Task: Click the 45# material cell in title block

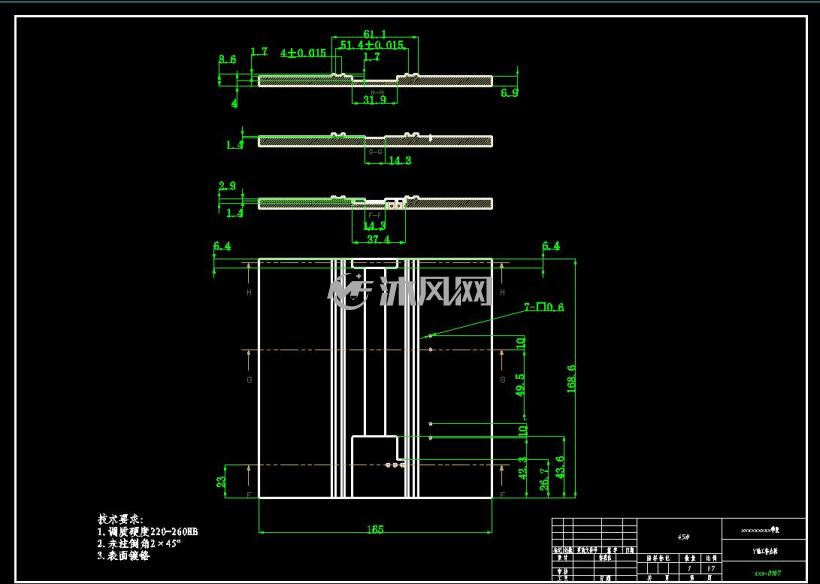Action: click(x=680, y=537)
